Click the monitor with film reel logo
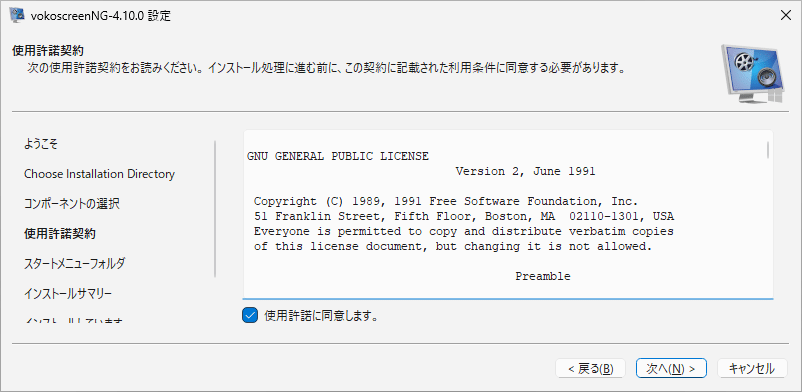 pos(752,73)
